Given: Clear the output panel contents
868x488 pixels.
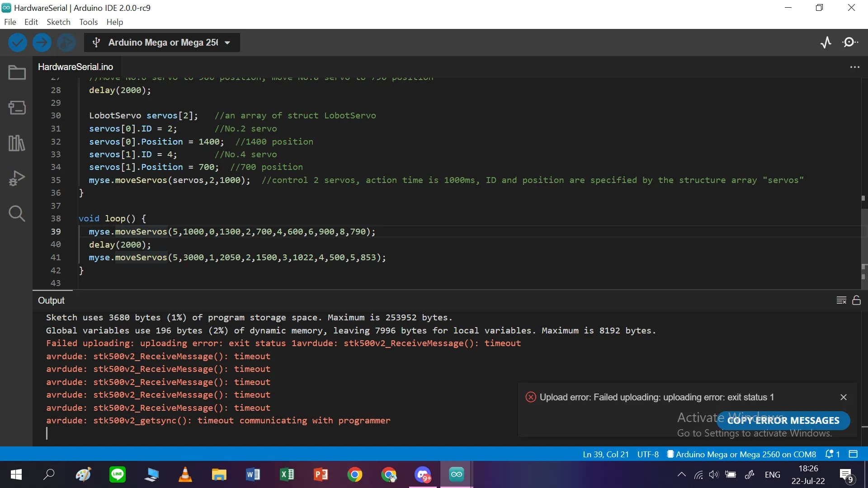Looking at the screenshot, I should tap(841, 300).
